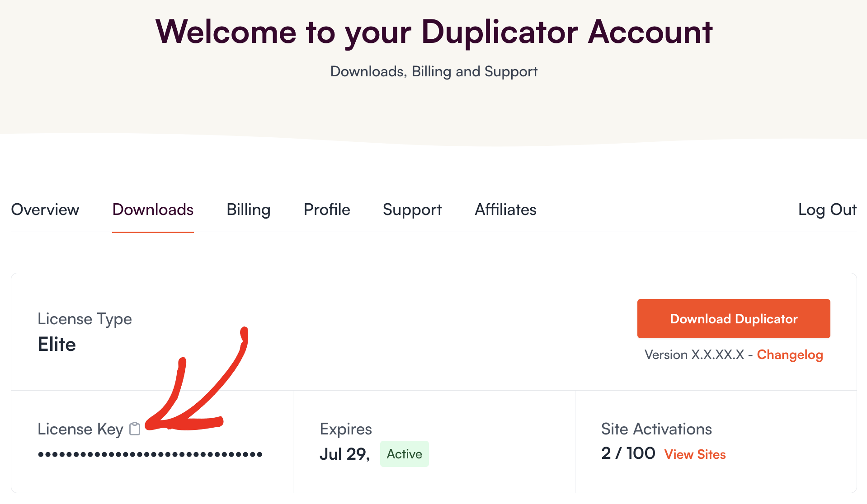867x504 pixels.
Task: Click the License Key heading
Action: click(x=81, y=429)
